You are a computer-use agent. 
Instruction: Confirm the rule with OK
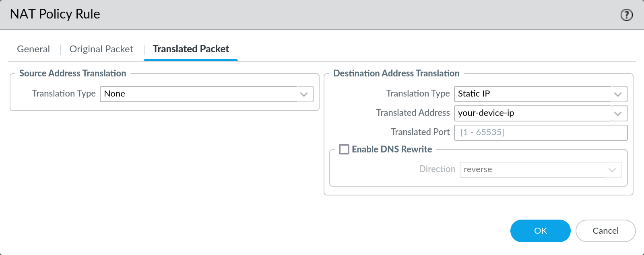540,231
